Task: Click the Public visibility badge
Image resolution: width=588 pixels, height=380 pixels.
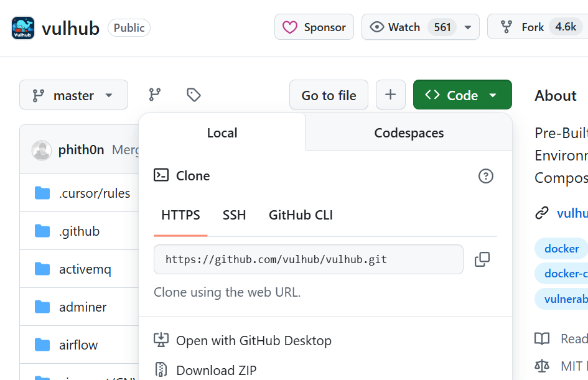Action: tap(129, 28)
